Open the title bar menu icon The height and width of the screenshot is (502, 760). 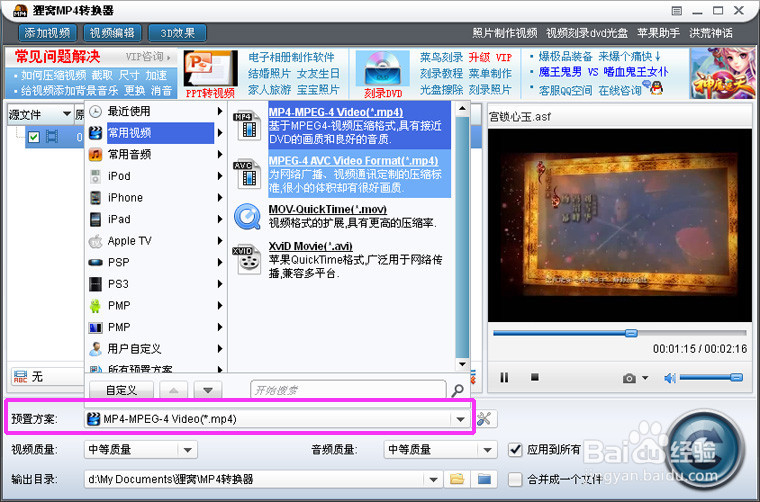pyautogui.click(x=677, y=11)
